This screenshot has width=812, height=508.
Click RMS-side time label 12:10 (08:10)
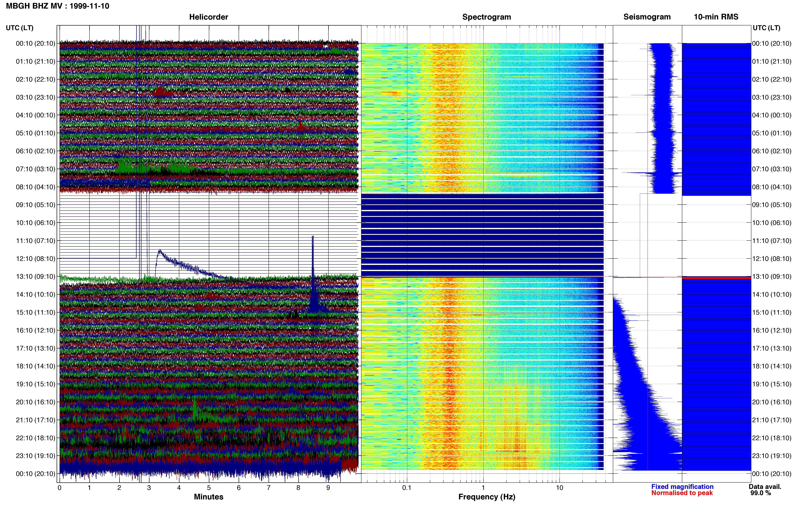click(772, 259)
